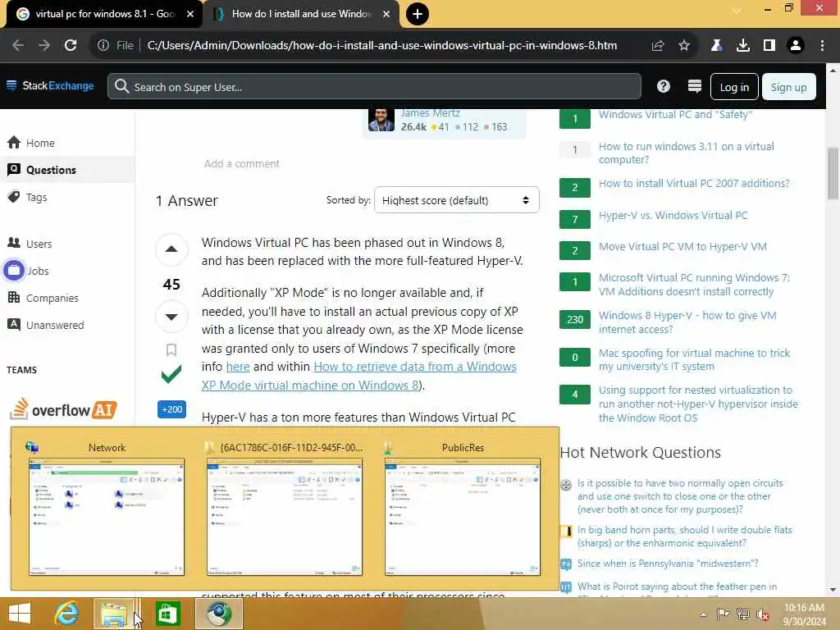Click the Sign up button
Screen dimensions: 840x630
(x=788, y=87)
